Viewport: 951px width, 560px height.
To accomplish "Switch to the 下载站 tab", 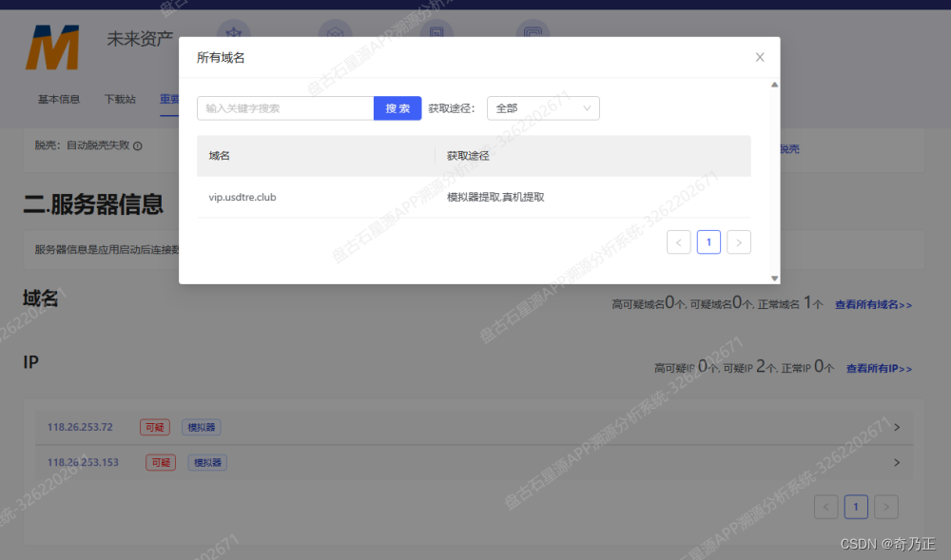I will [x=120, y=99].
